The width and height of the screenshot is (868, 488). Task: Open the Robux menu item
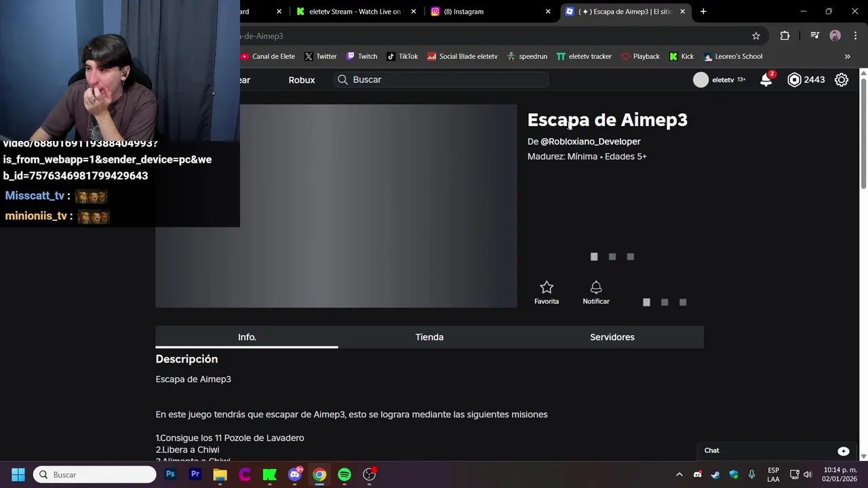(x=302, y=80)
